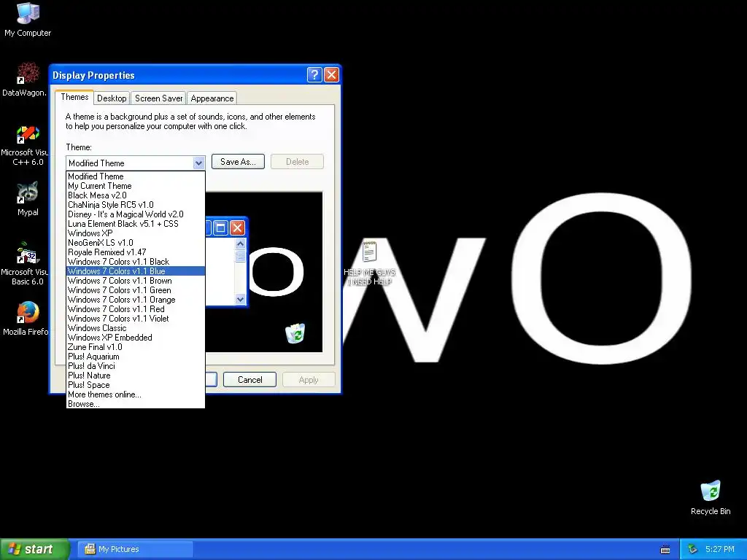Select Windows 7 Colors v1.1 Blue
This screenshot has width=747, height=560.
pyautogui.click(x=135, y=271)
